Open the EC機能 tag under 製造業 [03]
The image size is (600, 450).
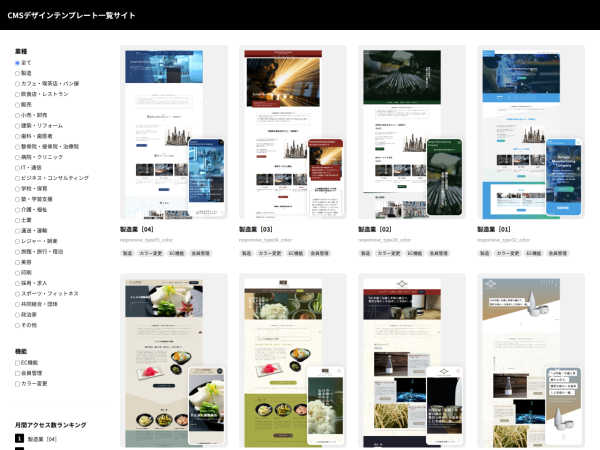[296, 253]
